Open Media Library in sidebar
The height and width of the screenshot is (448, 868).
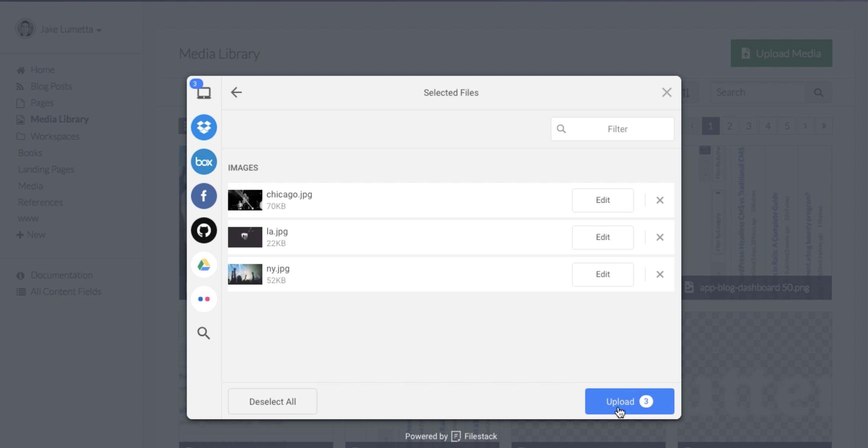(59, 119)
